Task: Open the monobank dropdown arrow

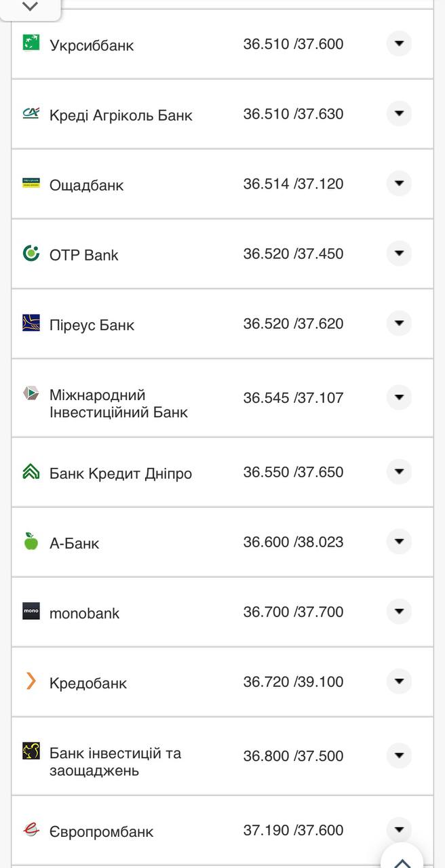Action: point(399,611)
